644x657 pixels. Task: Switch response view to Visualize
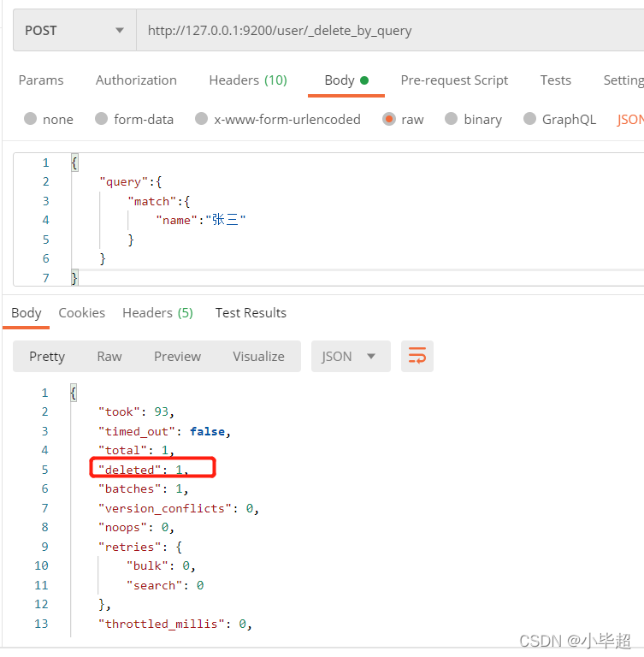click(258, 356)
